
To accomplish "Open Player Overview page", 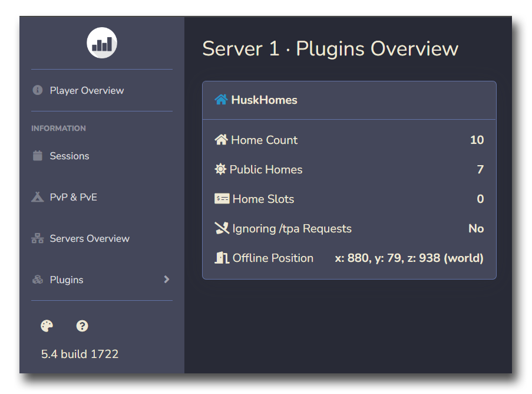I will coord(87,90).
